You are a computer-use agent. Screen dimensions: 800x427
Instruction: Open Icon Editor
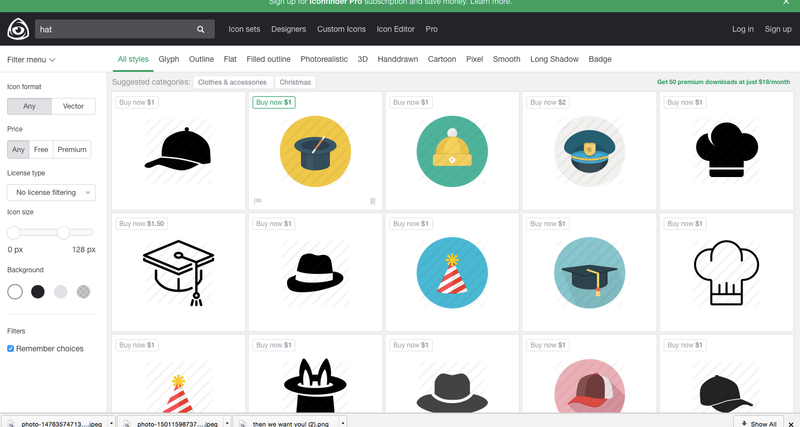coord(395,29)
